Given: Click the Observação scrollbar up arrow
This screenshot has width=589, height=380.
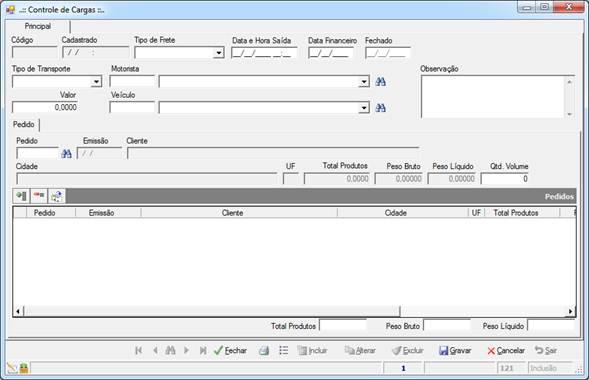Looking at the screenshot, I should coord(569,81).
